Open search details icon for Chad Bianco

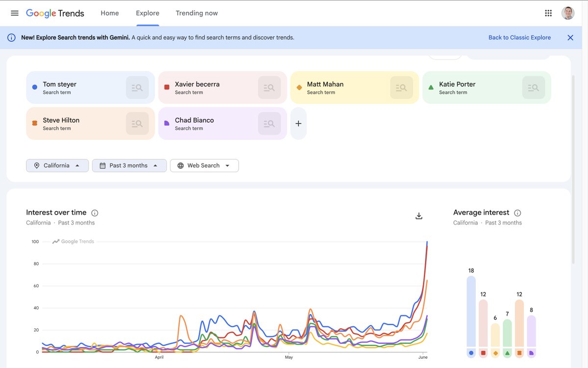pos(269,124)
